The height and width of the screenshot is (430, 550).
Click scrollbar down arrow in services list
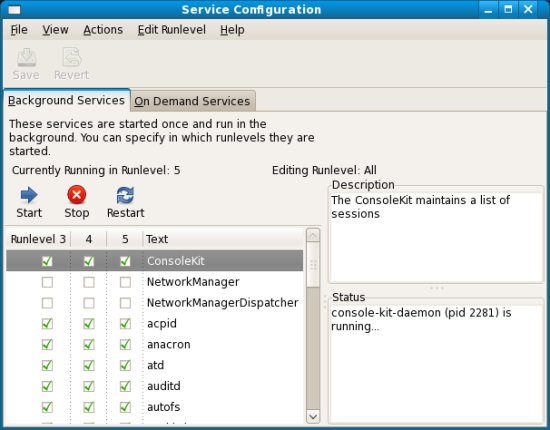click(313, 417)
